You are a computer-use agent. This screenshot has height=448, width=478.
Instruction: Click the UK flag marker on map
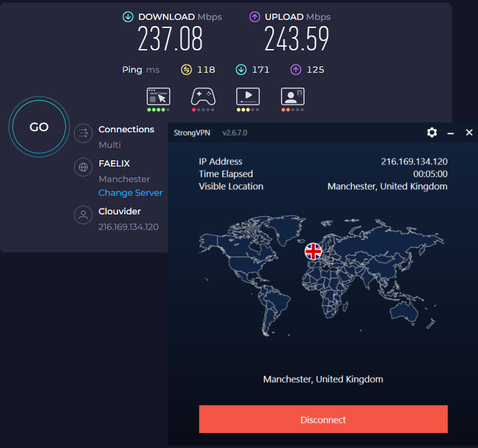click(313, 252)
